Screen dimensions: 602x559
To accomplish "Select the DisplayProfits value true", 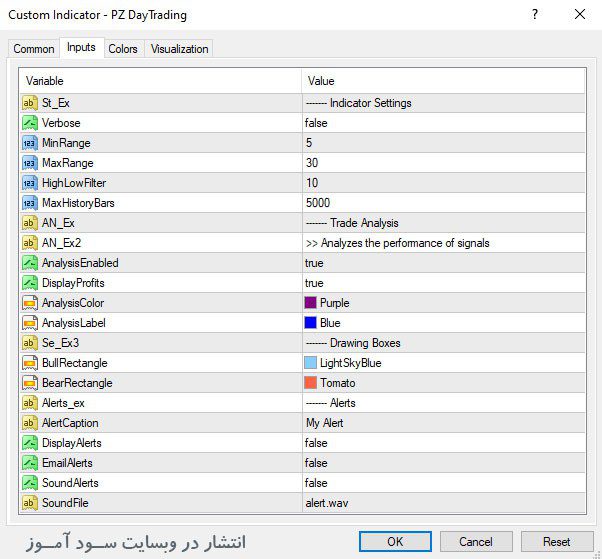I will [x=314, y=283].
